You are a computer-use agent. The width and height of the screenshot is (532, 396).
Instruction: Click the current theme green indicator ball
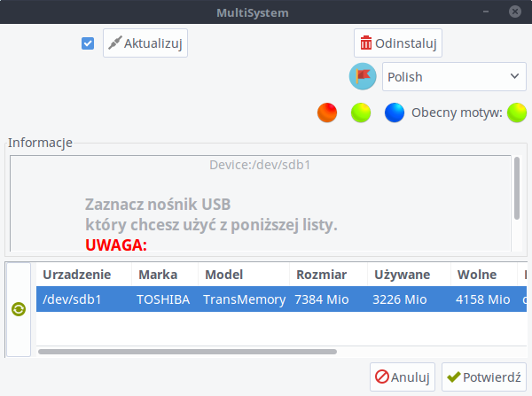517,113
